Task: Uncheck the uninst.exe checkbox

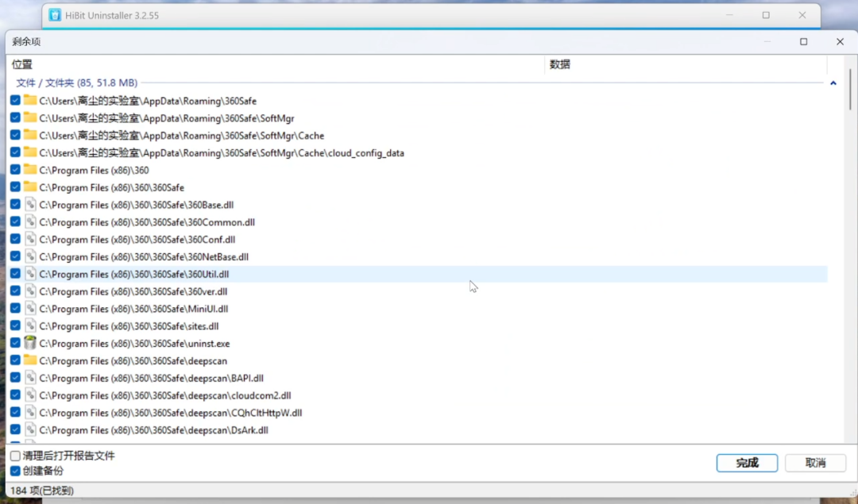Action: (15, 343)
